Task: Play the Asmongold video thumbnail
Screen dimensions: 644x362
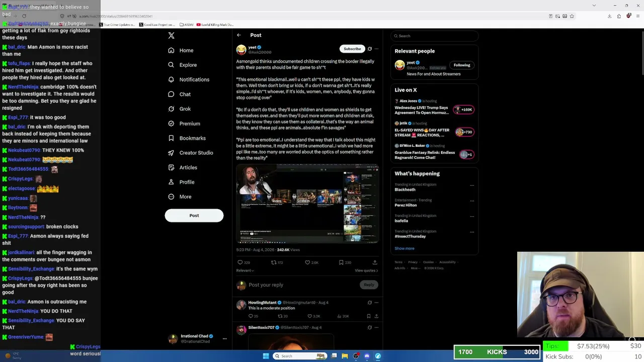Action: [307, 204]
